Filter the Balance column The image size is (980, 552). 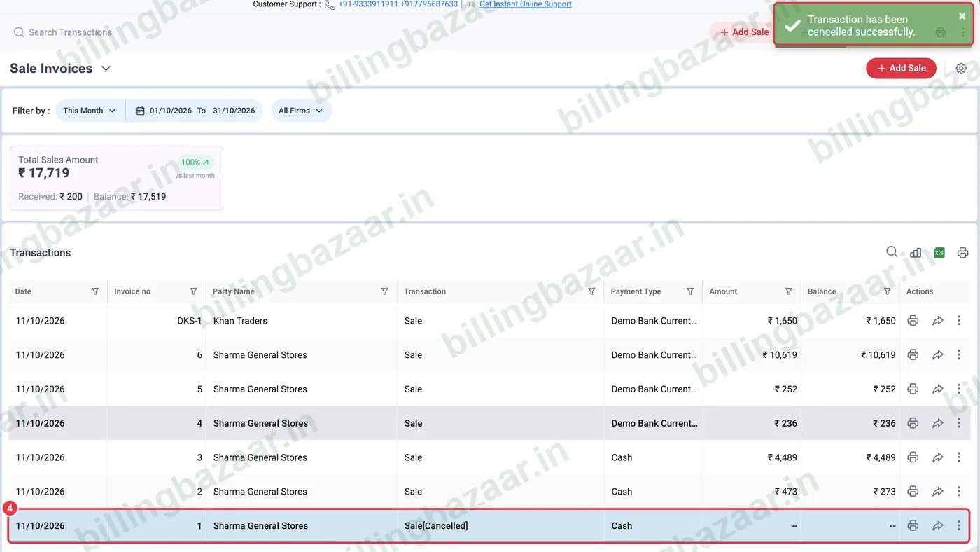(x=887, y=291)
